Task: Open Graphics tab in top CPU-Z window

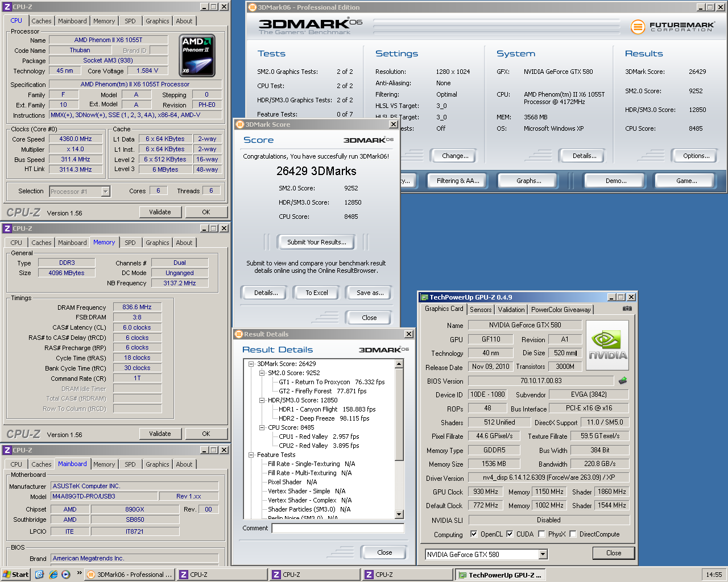Action: point(158,21)
